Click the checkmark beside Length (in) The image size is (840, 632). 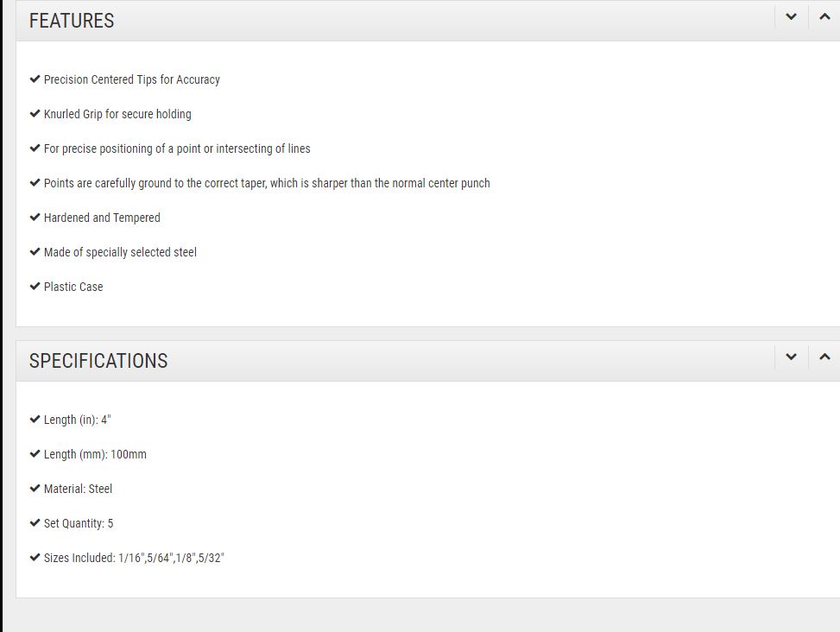click(x=35, y=420)
